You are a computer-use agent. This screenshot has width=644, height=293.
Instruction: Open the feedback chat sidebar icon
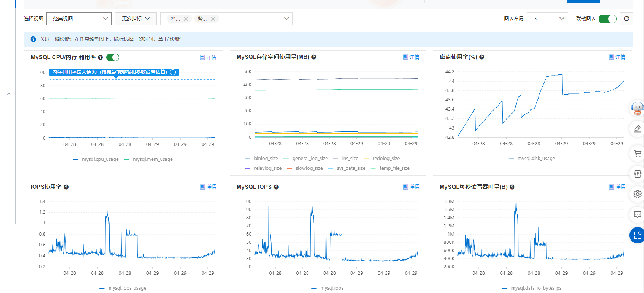tap(637, 214)
